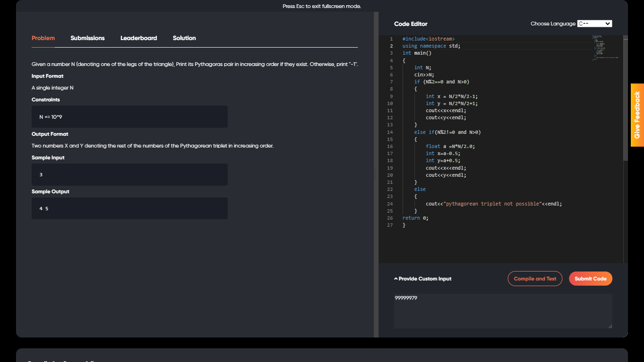Click the "pythagorean triplet not possible" string
Viewport: 644px width, 362px height.
click(492, 204)
